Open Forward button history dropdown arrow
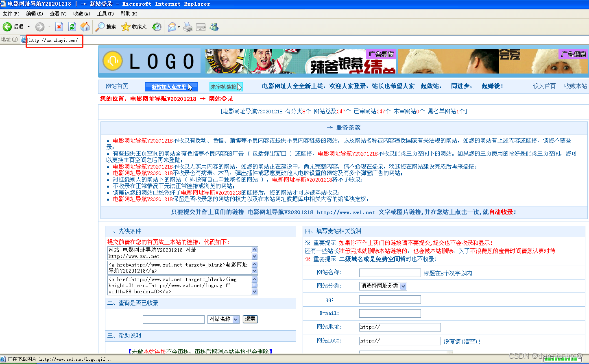 point(49,27)
